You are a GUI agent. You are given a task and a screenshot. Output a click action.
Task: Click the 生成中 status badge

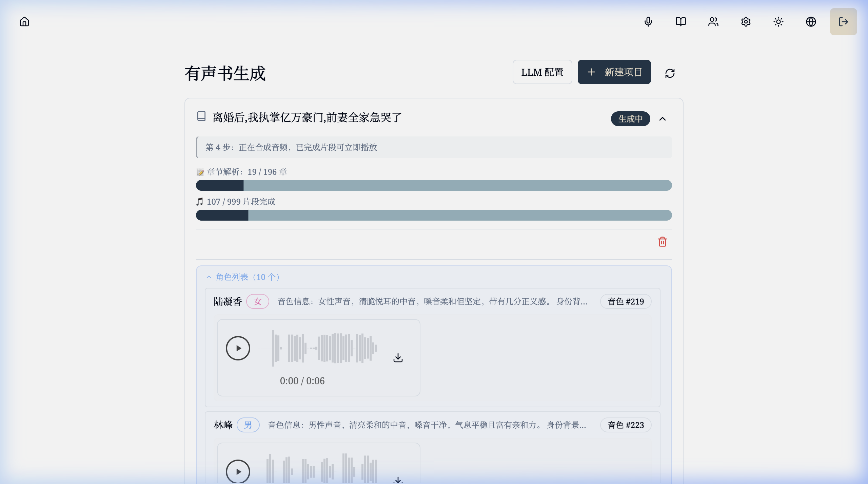pos(630,119)
